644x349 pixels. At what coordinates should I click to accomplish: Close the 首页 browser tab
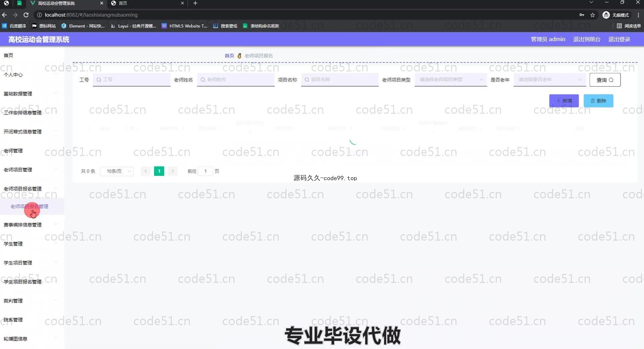click(182, 3)
